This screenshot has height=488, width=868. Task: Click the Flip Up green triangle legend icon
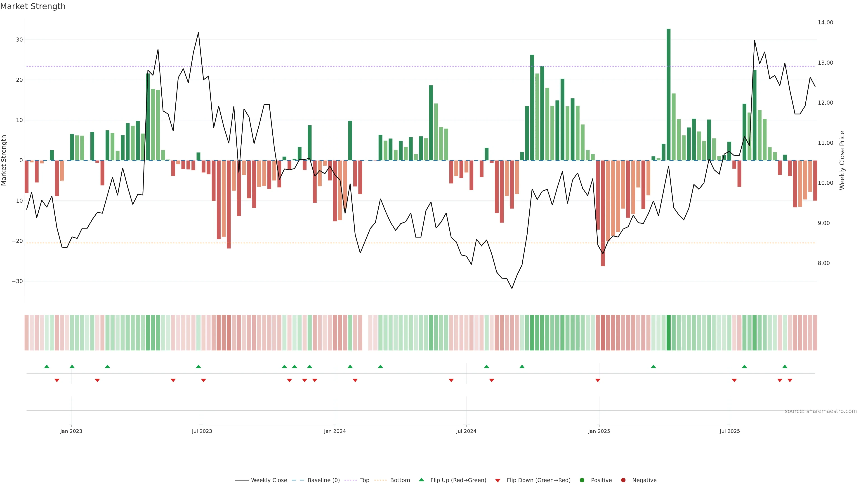point(421,480)
